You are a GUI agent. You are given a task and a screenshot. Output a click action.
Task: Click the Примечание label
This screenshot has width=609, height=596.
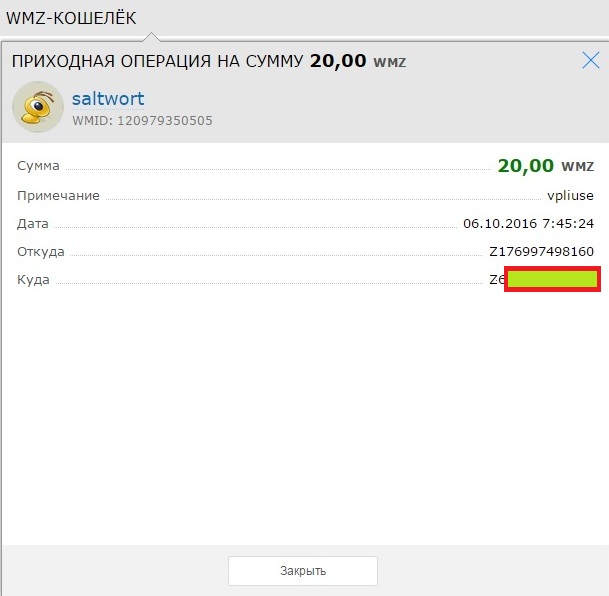[58, 196]
